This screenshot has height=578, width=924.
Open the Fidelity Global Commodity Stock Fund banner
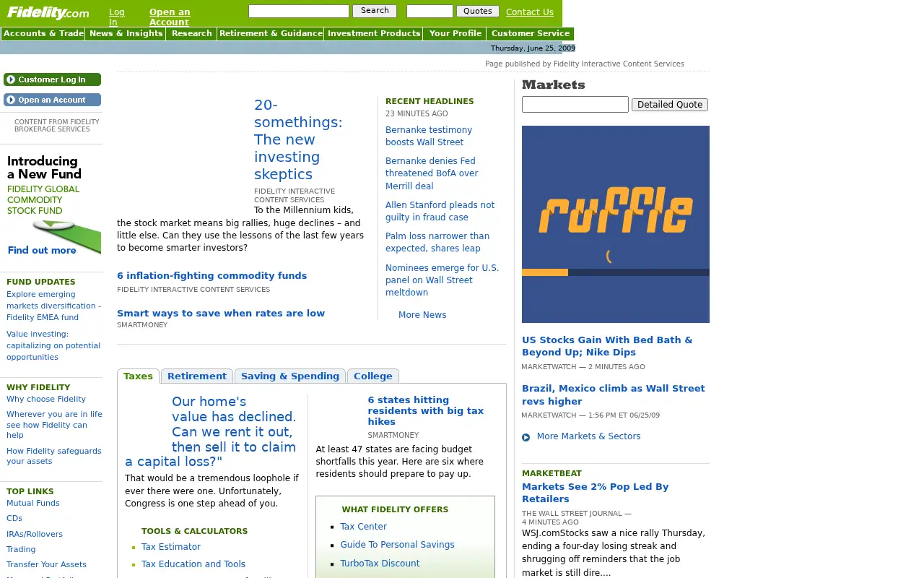point(52,206)
